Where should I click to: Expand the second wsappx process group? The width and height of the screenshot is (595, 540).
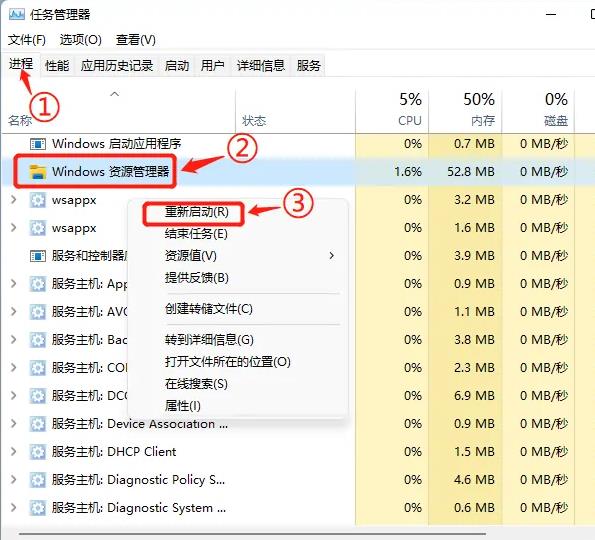pyautogui.click(x=14, y=228)
